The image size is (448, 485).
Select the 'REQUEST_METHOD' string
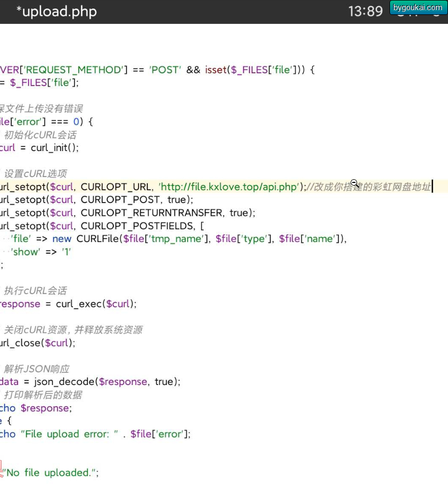pos(74,70)
